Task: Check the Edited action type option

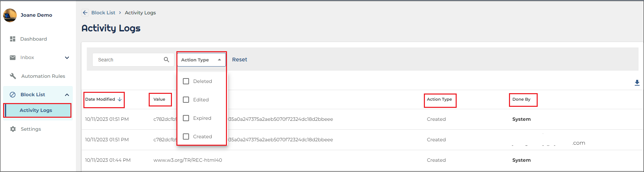Action: pyautogui.click(x=186, y=100)
